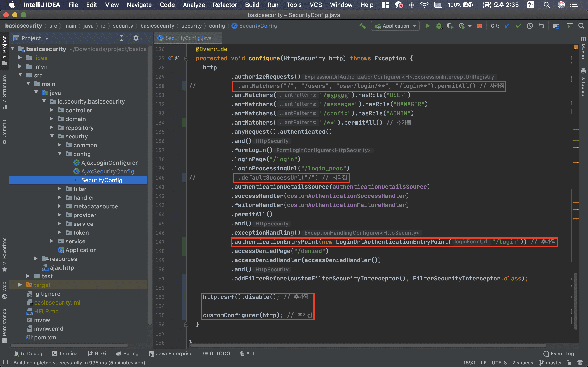Toggle the Terminal tool window
Image resolution: width=588 pixels, height=367 pixels.
pyautogui.click(x=65, y=353)
